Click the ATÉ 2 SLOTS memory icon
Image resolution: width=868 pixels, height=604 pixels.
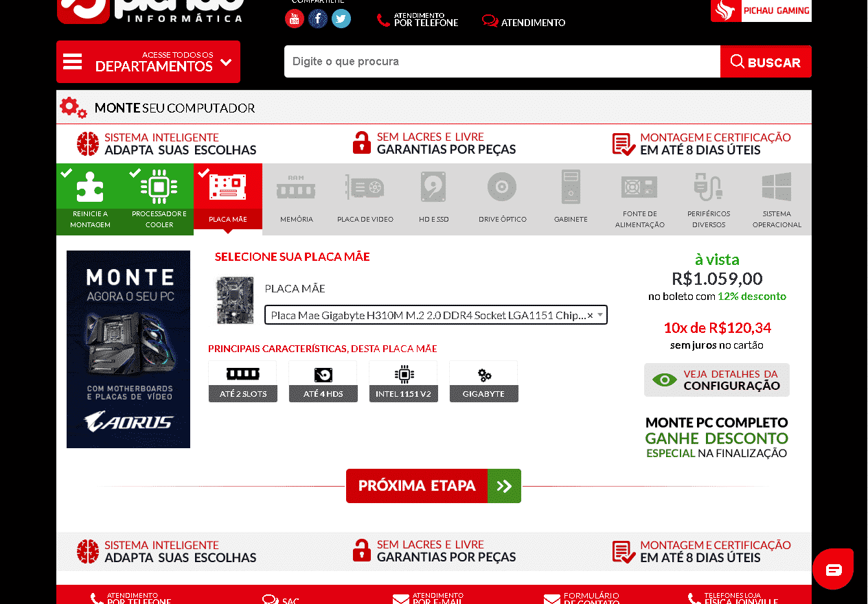pyautogui.click(x=242, y=374)
